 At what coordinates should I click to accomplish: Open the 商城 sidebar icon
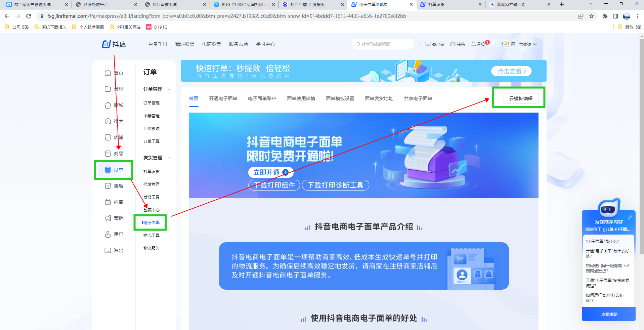pos(108,105)
